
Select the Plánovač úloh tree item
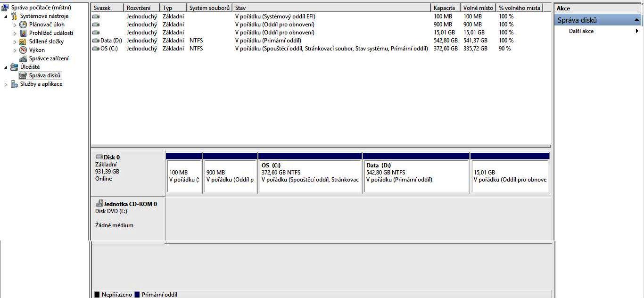click(47, 25)
